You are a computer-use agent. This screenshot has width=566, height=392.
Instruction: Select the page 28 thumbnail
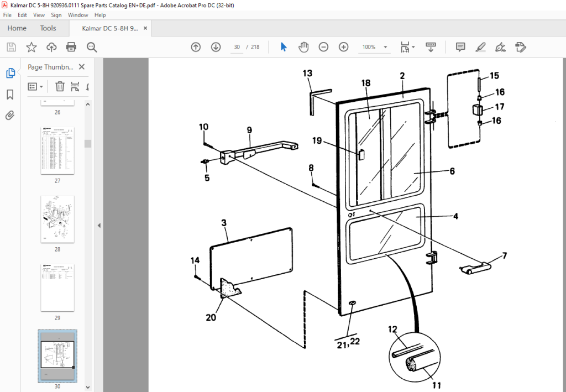pos(57,219)
